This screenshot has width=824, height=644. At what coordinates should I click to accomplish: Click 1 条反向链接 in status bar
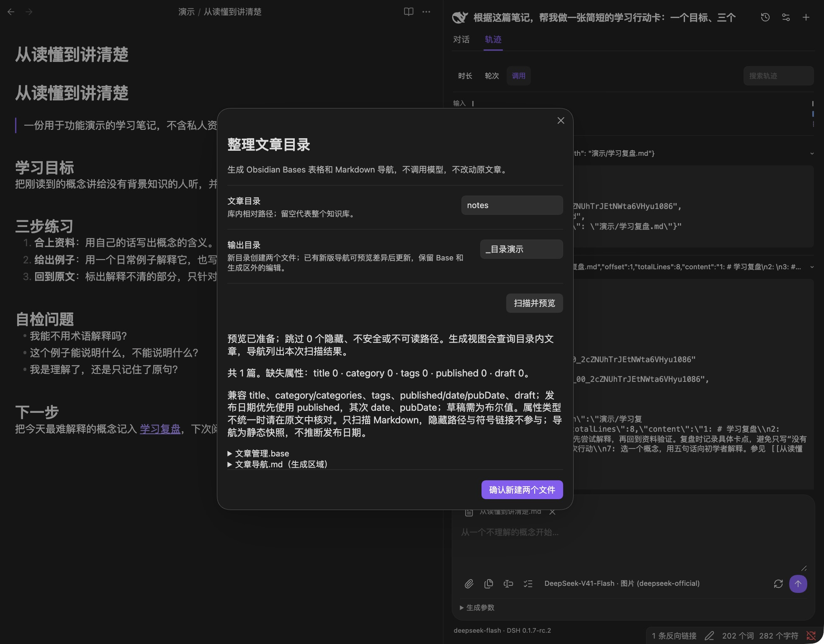674,636
